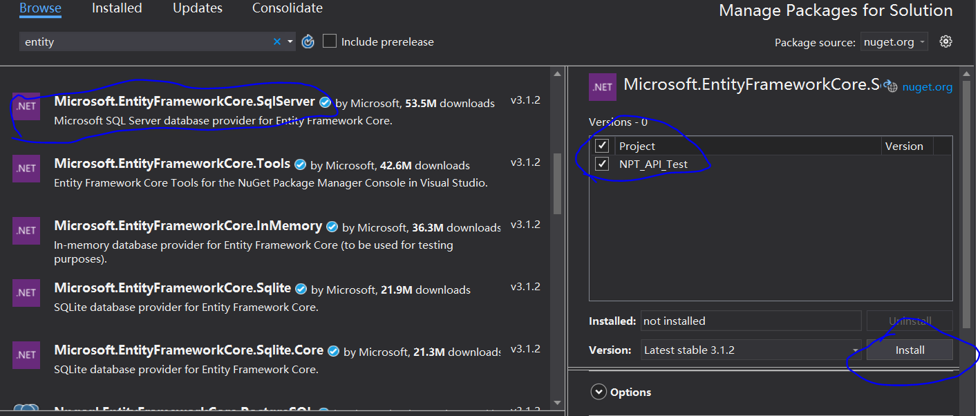Select the Microsoft.EntityFrameworkCore.SqlServer package title
The image size is (980, 416).
click(185, 102)
